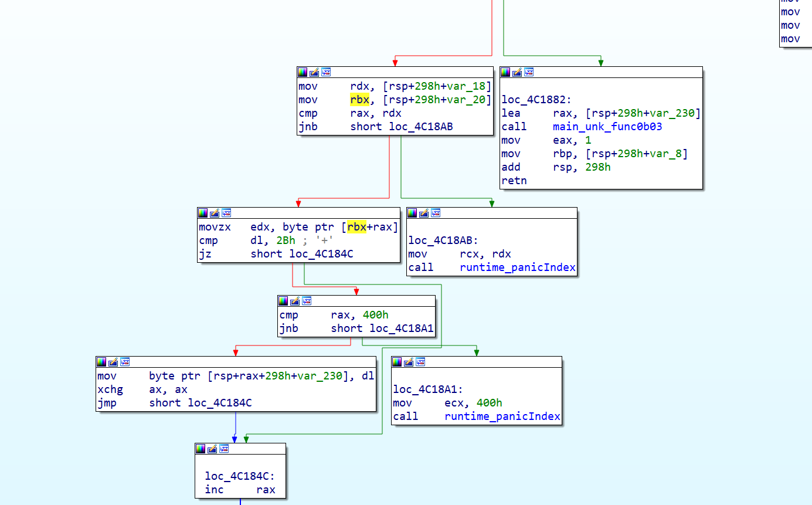The image size is (812, 505).
Task: Follow runtime_panicIndex call in loc_4C18AB block
Action: point(518,267)
